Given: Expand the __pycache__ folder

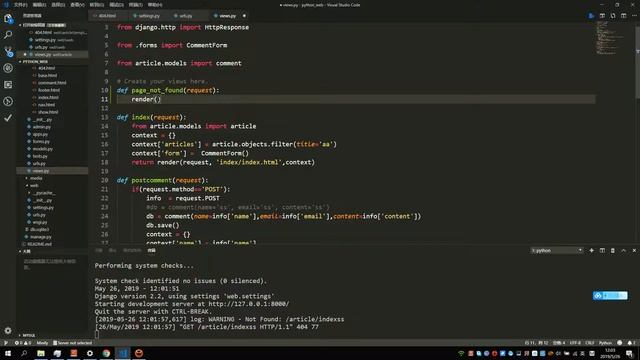Looking at the screenshot, I should click(x=44, y=193).
